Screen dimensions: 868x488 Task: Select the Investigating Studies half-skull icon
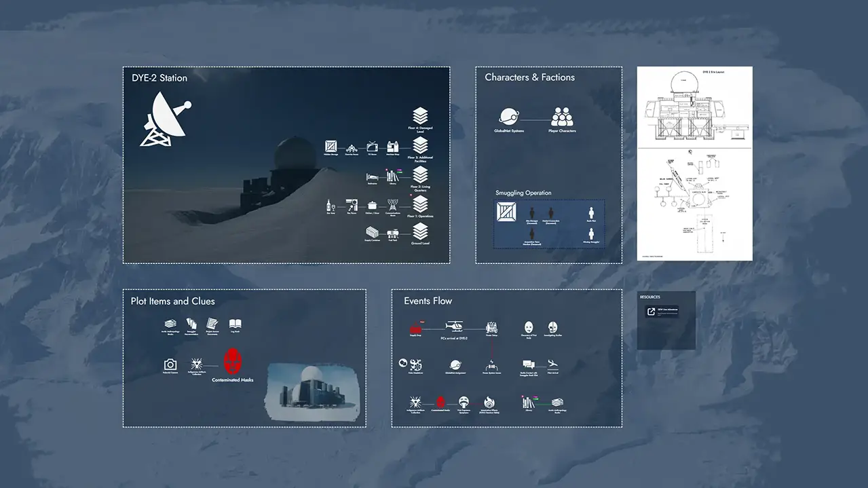552,328
